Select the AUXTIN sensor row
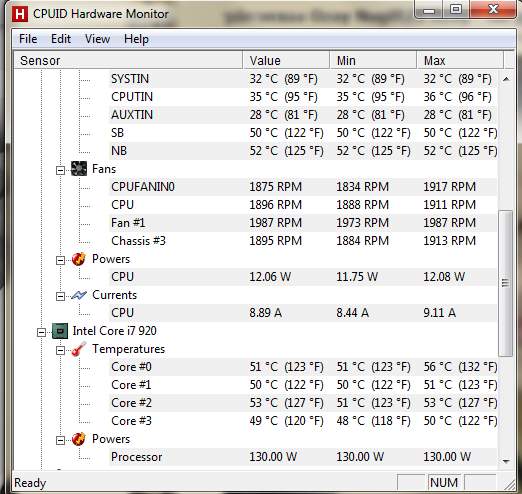The image size is (522, 494). point(303,115)
